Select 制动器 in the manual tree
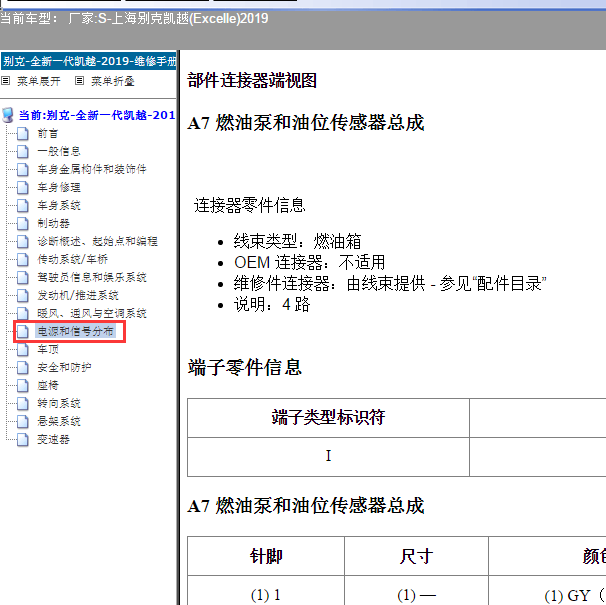The width and height of the screenshot is (606, 605). 53,223
